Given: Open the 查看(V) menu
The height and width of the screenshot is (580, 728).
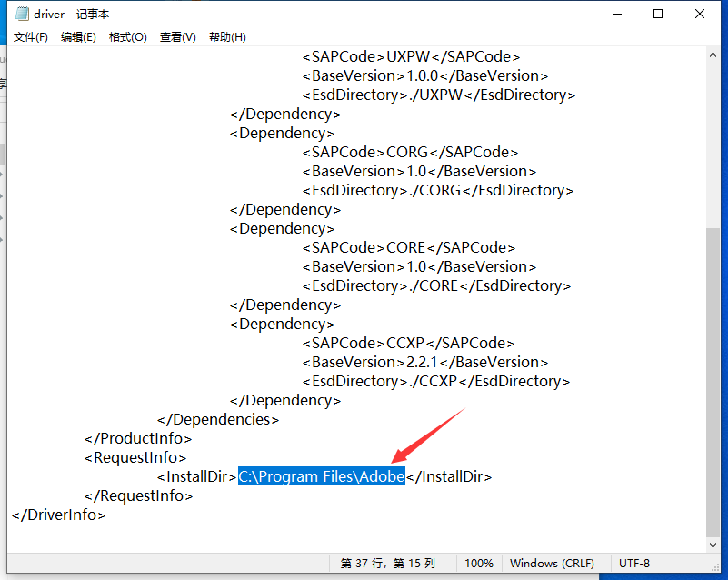Looking at the screenshot, I should pos(178,37).
